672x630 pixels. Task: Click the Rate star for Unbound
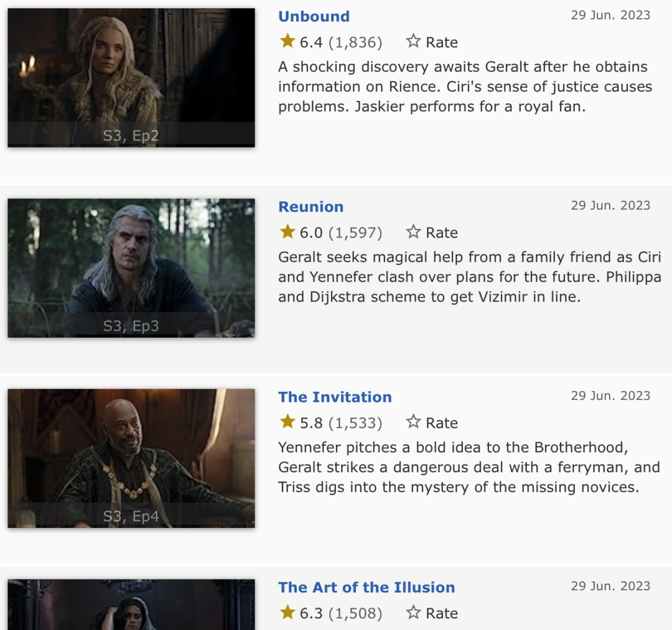[413, 41]
